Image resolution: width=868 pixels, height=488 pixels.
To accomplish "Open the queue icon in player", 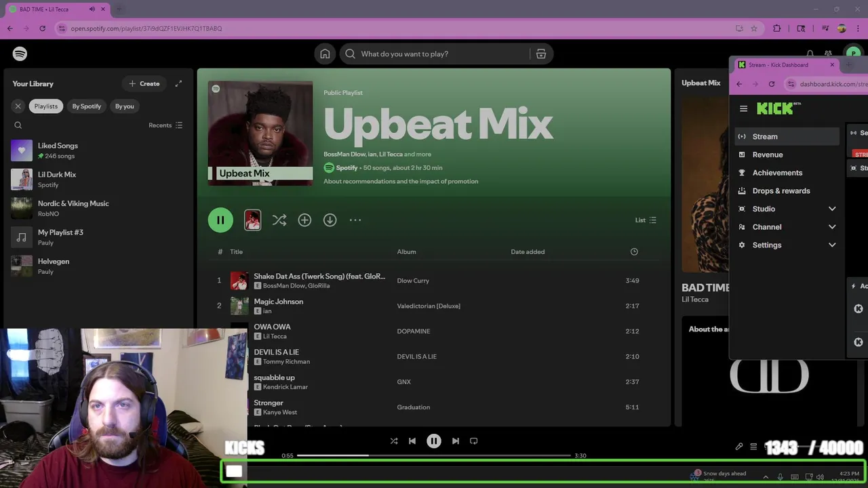I will 753,447.
